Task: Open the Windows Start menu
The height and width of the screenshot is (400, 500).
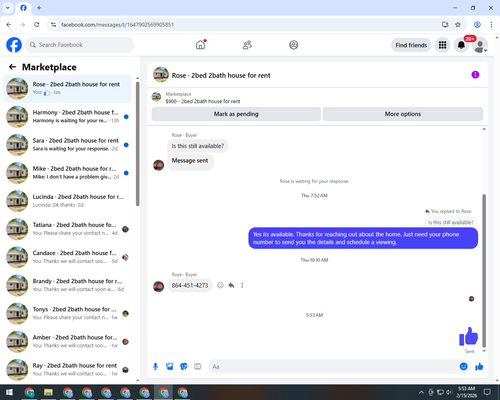Action: point(9,392)
